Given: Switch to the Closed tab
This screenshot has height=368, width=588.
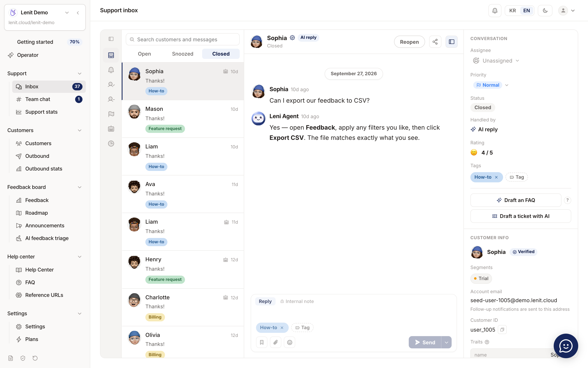Looking at the screenshot, I should pos(221,54).
